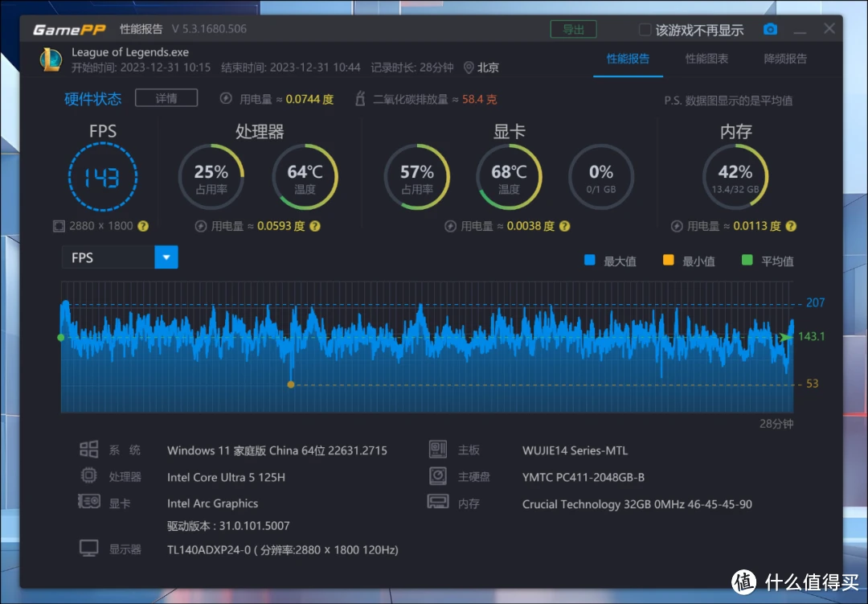Check the 该游戏不再显示 checkbox

pyautogui.click(x=645, y=30)
